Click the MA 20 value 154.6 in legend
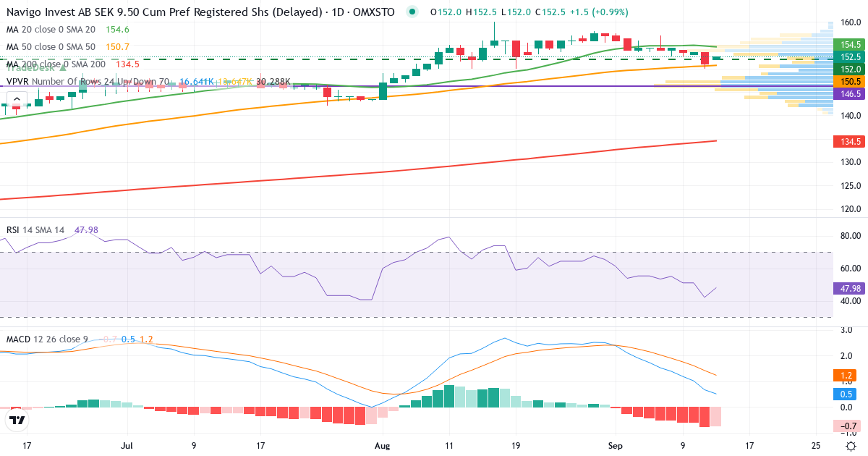 (x=117, y=29)
